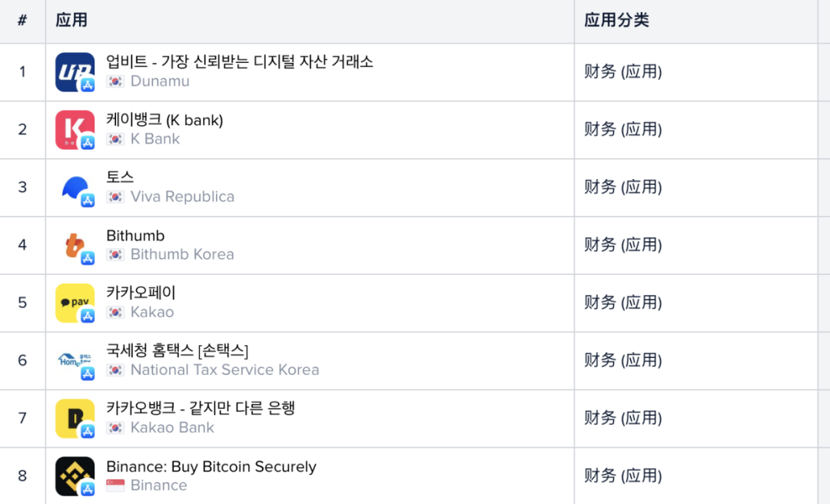Open the Kakao Bank publisher link
This screenshot has width=830, height=504.
click(x=173, y=427)
